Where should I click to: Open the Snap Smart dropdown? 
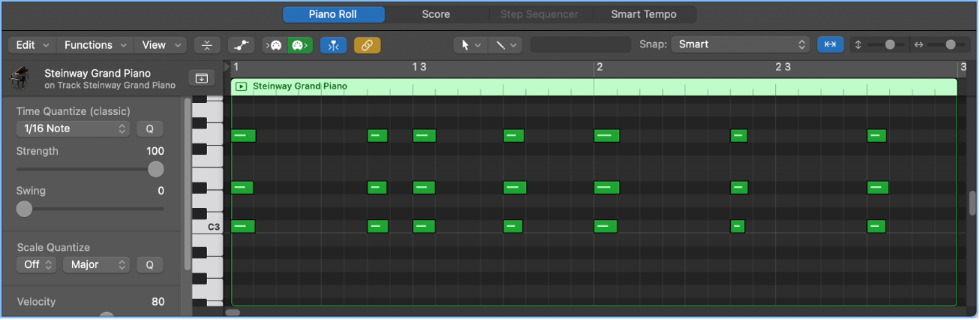[741, 44]
